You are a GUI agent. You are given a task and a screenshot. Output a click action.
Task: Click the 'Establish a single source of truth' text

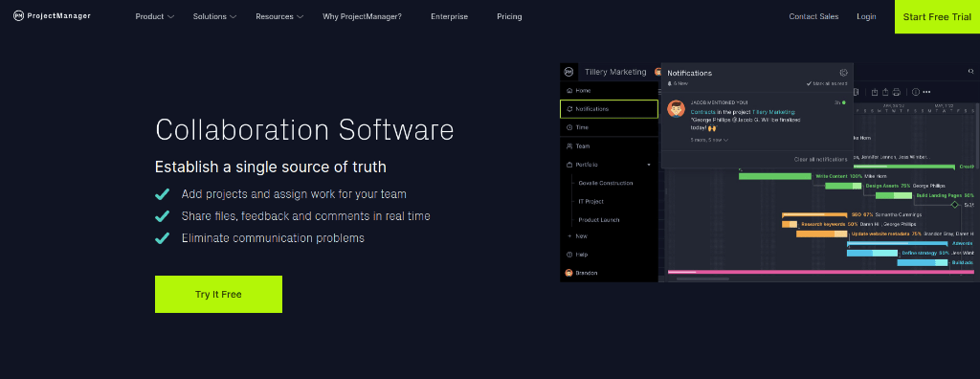point(271,167)
